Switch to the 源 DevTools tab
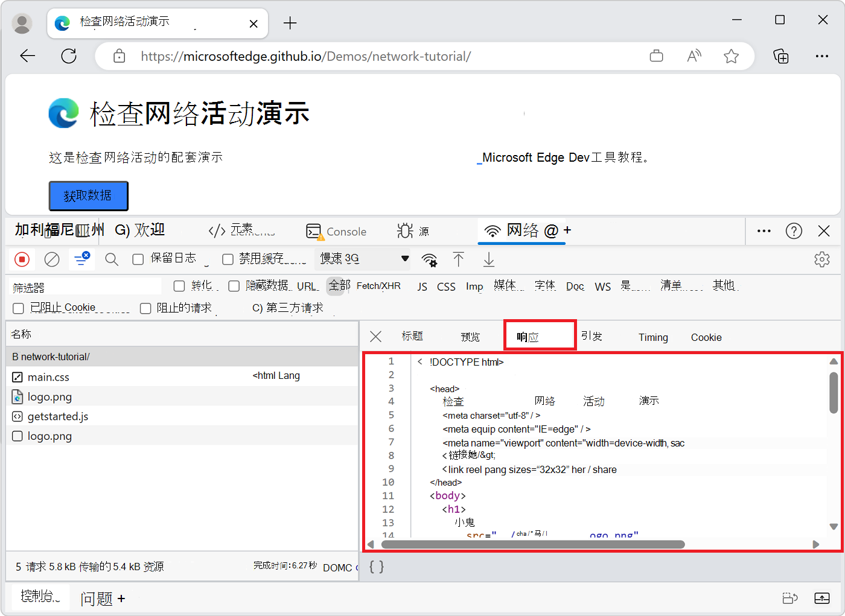845x616 pixels. pyautogui.click(x=413, y=231)
